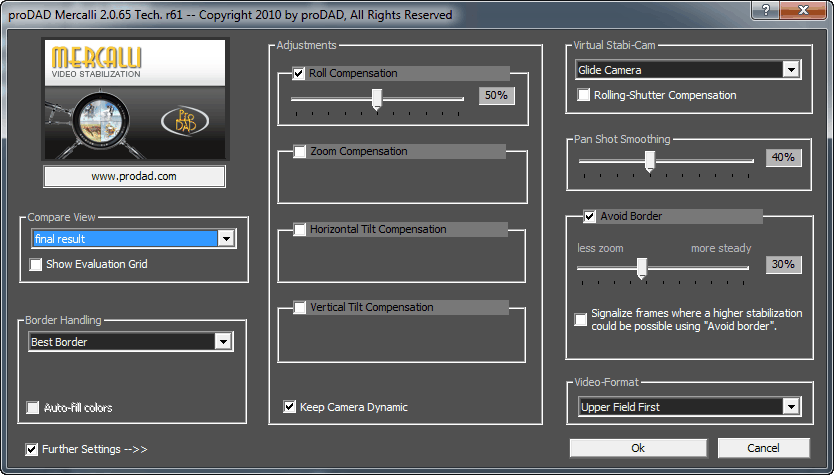Click the Pan Shot Smoothing slider handle

[x=649, y=162]
